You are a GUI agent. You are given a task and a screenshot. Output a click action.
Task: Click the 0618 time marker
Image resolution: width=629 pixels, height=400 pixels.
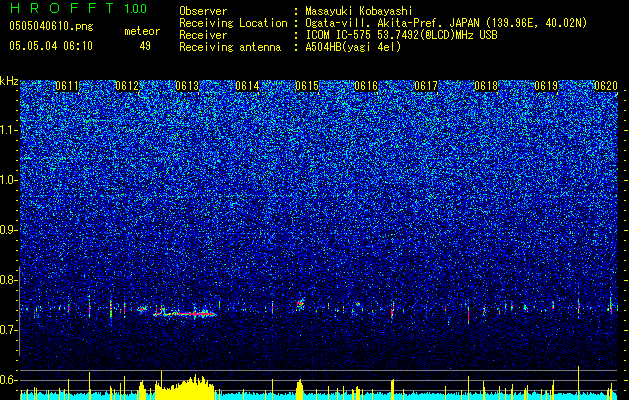(486, 86)
